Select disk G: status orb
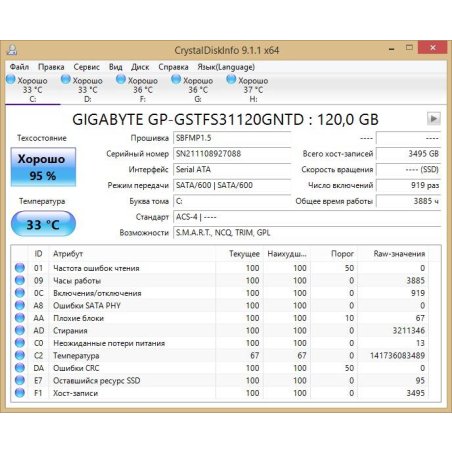Image resolution: width=452 pixels, height=452 pixels. 176,80
